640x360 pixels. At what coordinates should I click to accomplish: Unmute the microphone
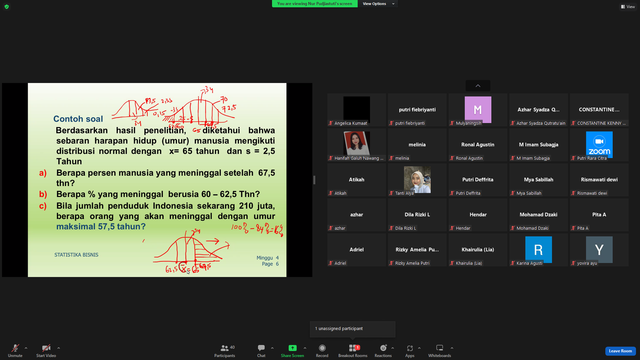[15, 350]
